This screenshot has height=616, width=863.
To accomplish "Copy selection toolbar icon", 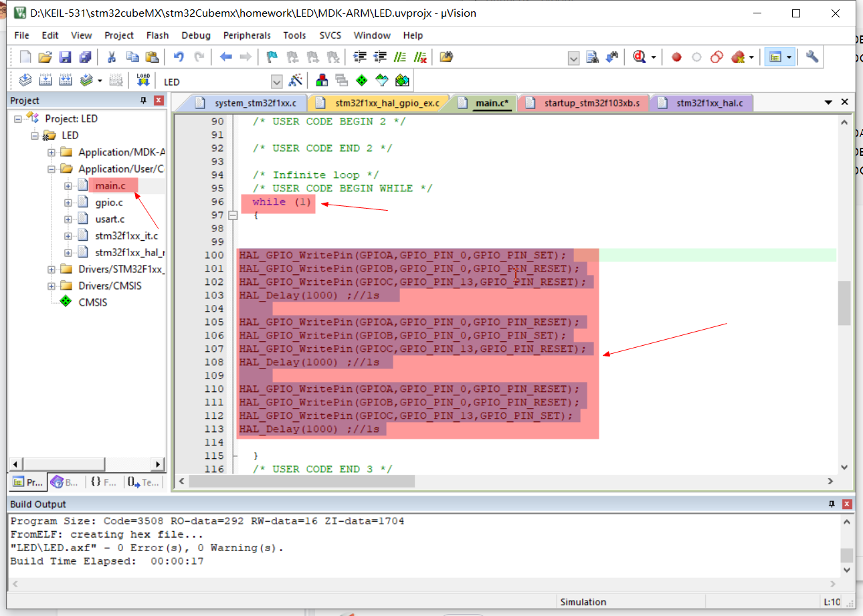I will click(132, 57).
